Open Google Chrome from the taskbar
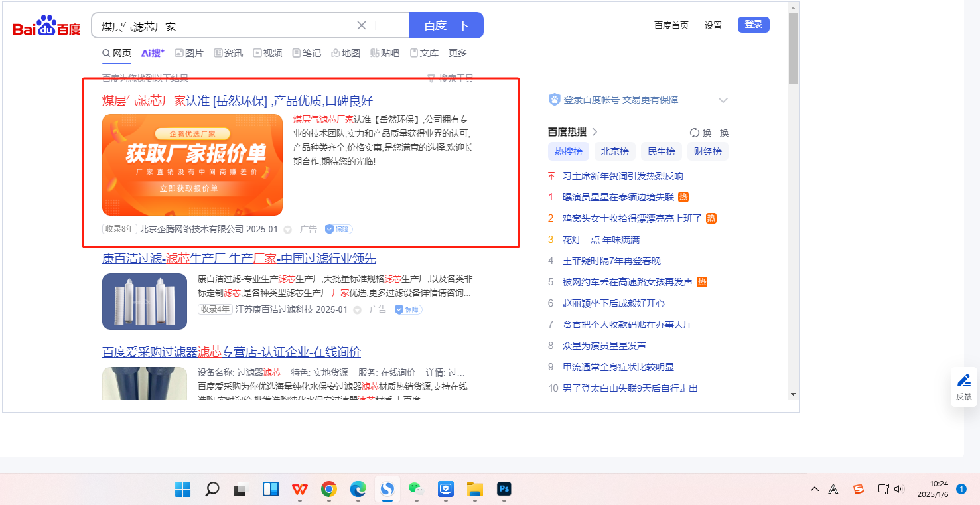 point(328,490)
